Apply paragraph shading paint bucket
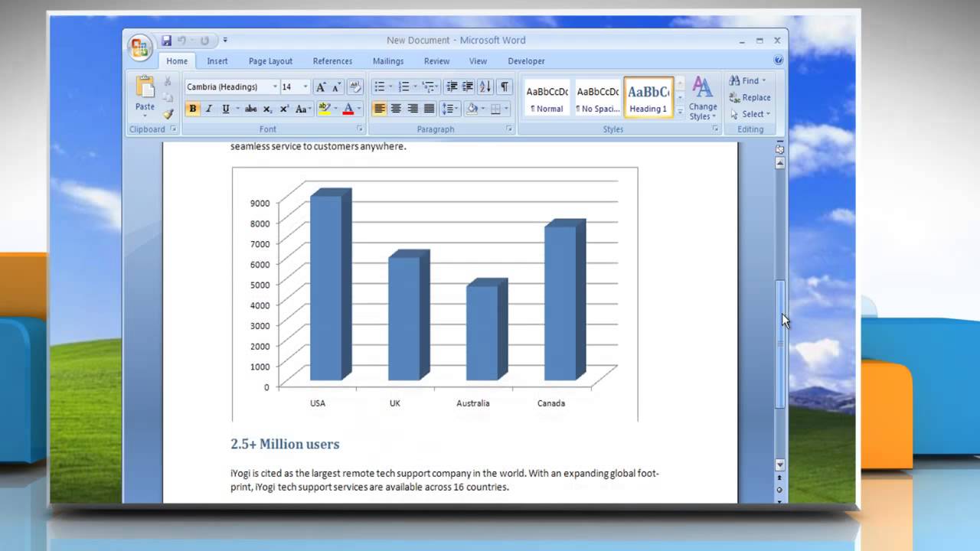The height and width of the screenshot is (551, 980). coord(472,109)
